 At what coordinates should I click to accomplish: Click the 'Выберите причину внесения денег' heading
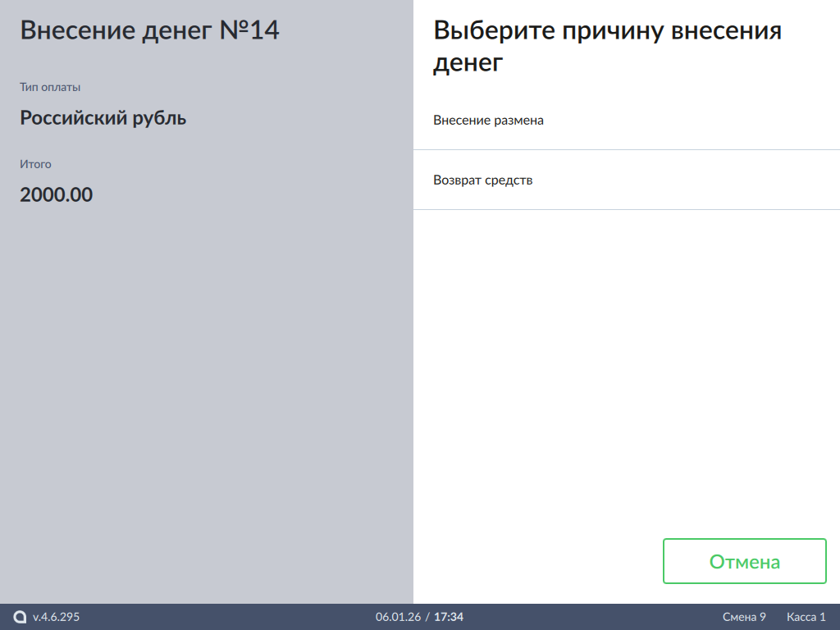[607, 46]
